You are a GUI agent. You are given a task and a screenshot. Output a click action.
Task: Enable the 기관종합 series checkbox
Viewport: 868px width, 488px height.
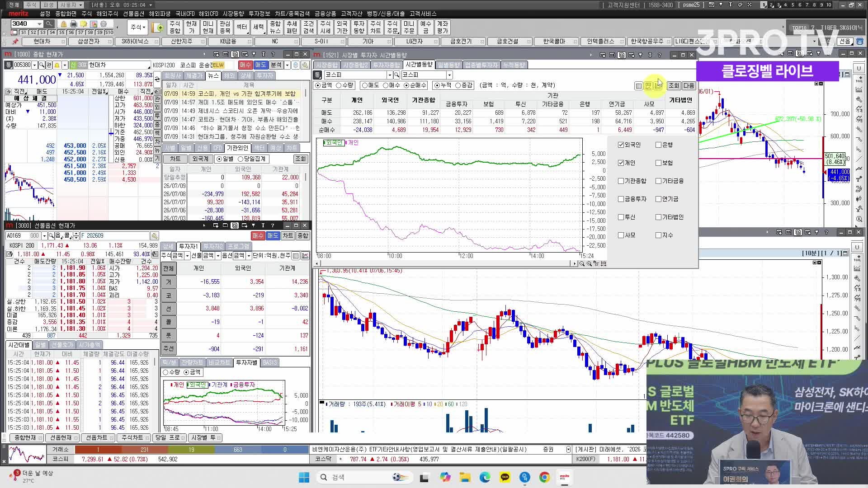pyautogui.click(x=621, y=181)
